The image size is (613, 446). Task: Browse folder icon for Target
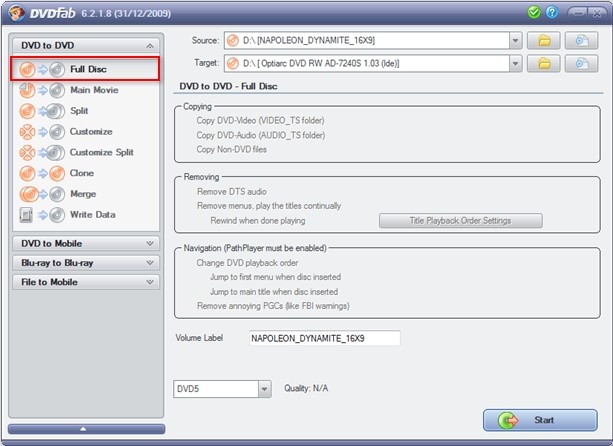pos(544,63)
